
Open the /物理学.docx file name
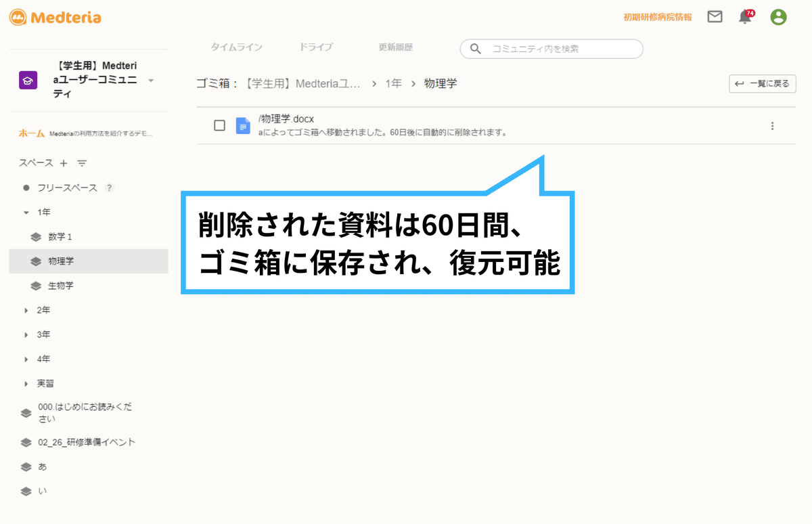286,119
